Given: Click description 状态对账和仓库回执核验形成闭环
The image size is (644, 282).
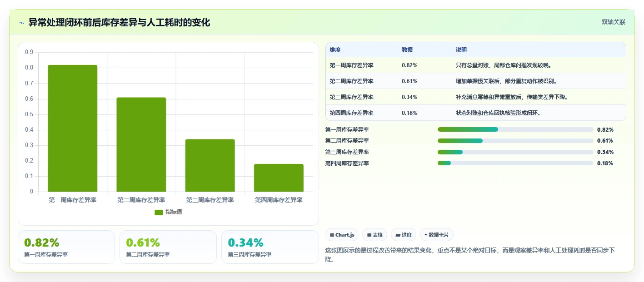Looking at the screenshot, I should tap(498, 113).
